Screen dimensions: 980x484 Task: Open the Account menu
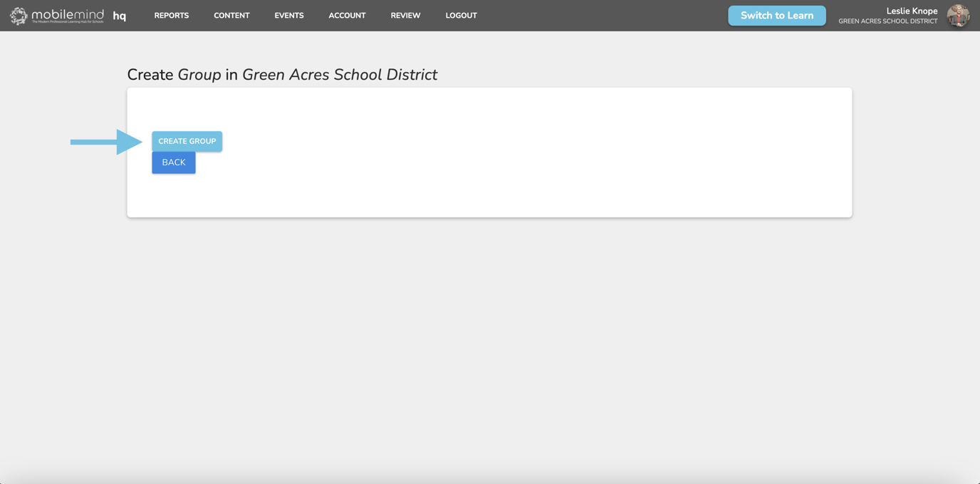click(x=347, y=16)
